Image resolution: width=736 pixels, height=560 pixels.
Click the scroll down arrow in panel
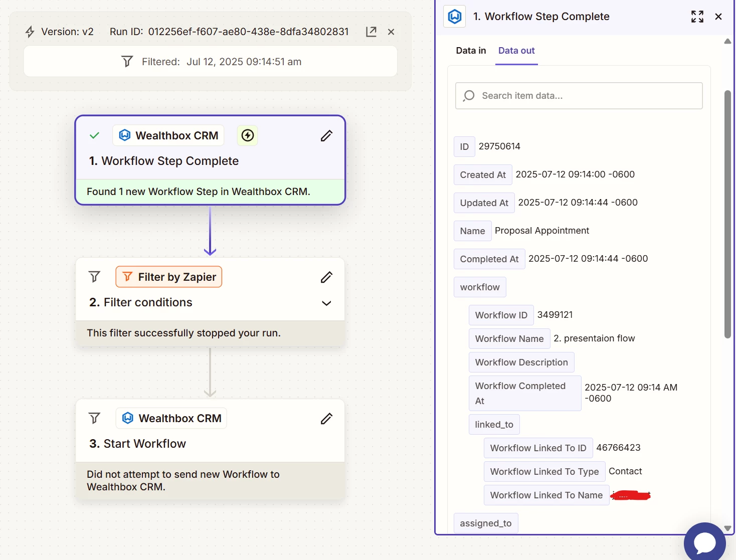click(x=727, y=528)
